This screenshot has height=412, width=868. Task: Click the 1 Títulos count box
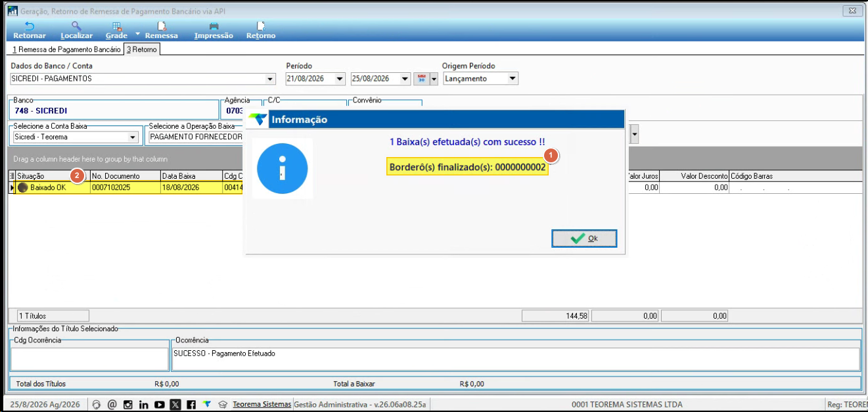52,316
